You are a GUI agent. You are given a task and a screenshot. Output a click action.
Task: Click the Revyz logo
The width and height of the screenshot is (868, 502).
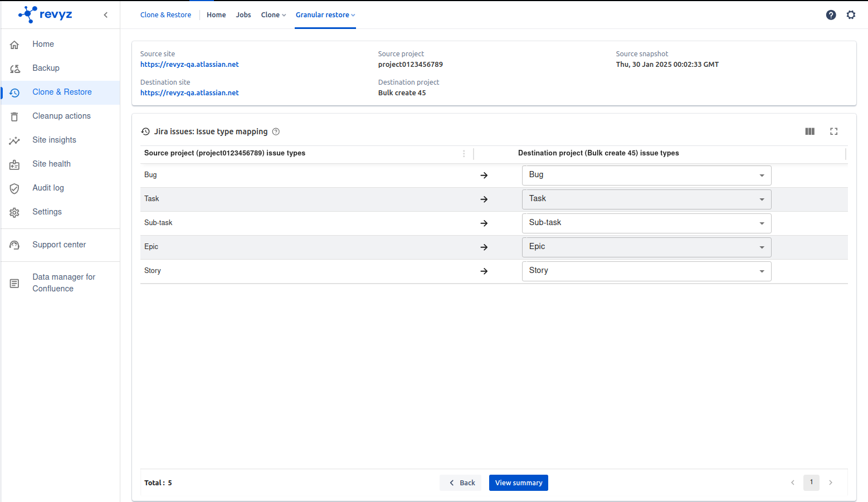coord(46,14)
